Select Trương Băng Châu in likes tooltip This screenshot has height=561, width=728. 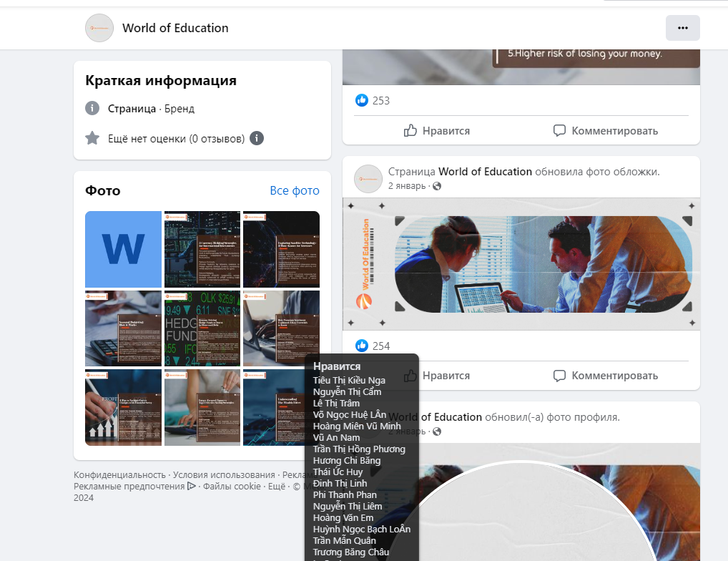(x=351, y=552)
